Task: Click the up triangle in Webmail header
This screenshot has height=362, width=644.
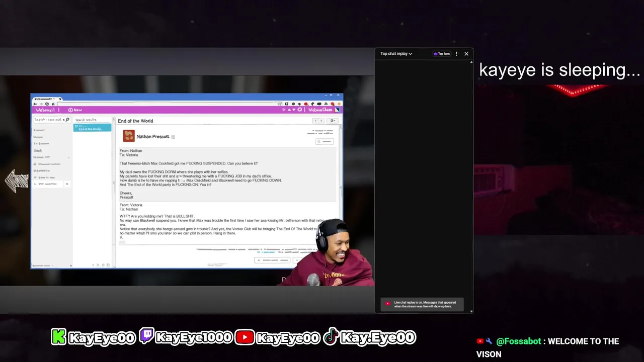Action: tap(289, 110)
